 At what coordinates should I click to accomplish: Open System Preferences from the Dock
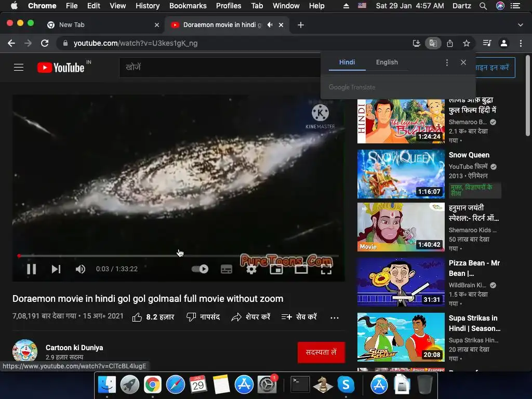pyautogui.click(x=267, y=384)
